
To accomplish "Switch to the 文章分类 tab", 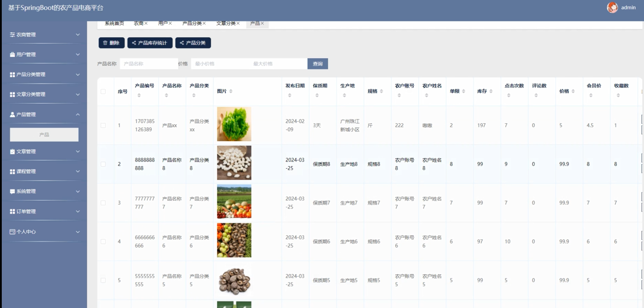I will coord(226,23).
